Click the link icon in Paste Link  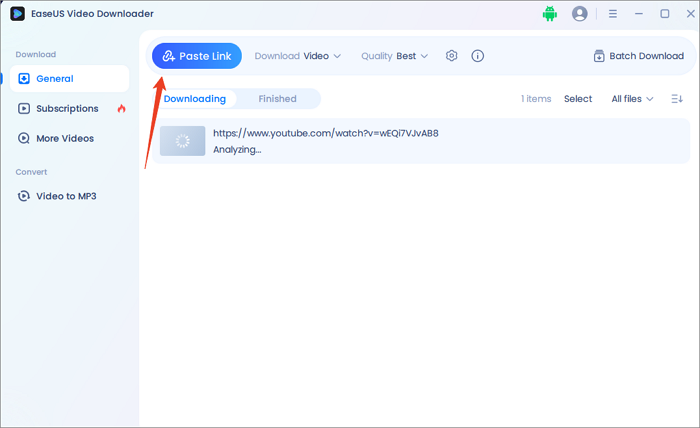point(168,56)
